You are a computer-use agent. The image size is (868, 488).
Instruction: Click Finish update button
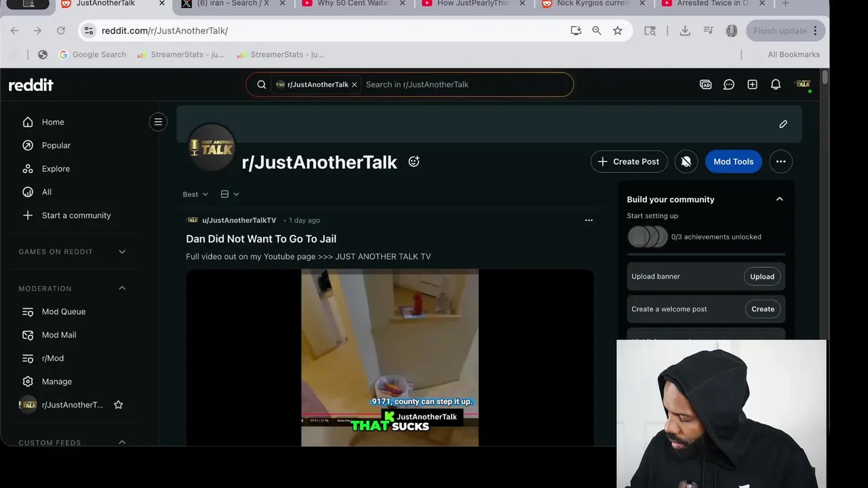pyautogui.click(x=787, y=30)
